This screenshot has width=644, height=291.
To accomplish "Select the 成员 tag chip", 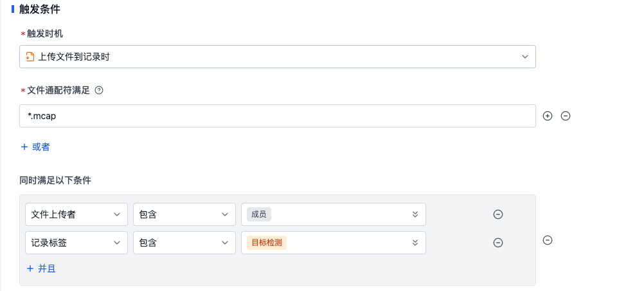I will coord(259,214).
